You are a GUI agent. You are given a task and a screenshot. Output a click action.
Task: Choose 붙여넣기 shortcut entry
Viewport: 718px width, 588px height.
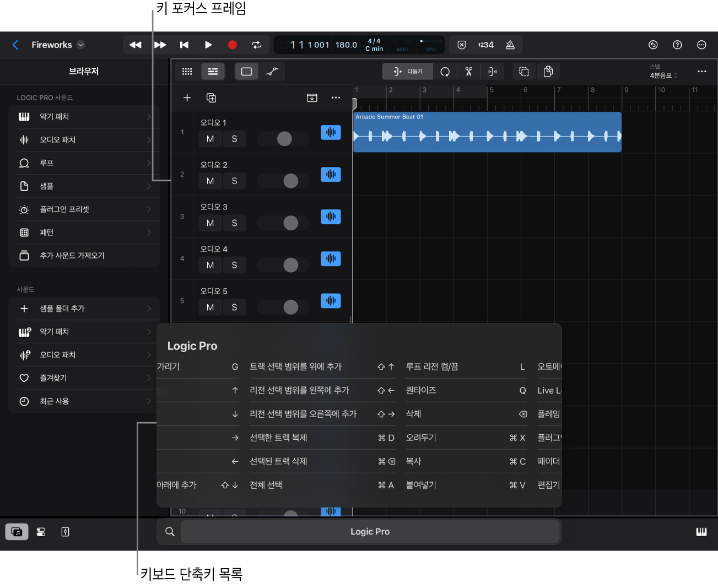click(x=466, y=485)
